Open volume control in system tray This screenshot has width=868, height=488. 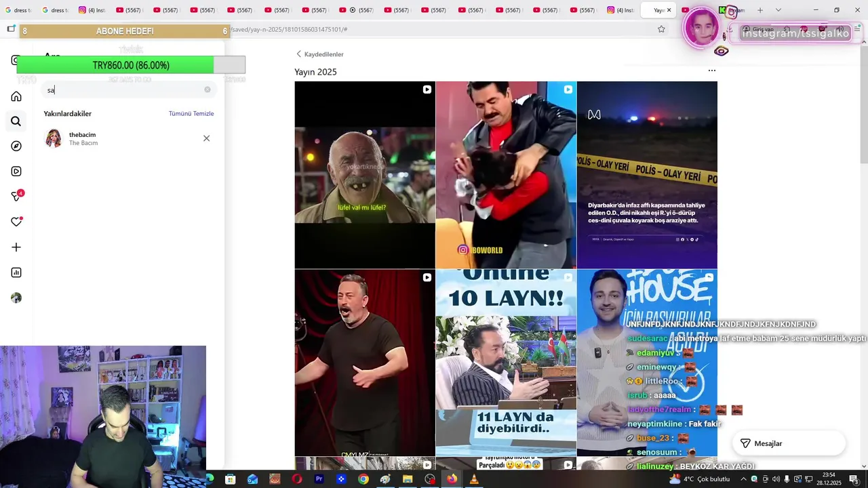tap(776, 479)
